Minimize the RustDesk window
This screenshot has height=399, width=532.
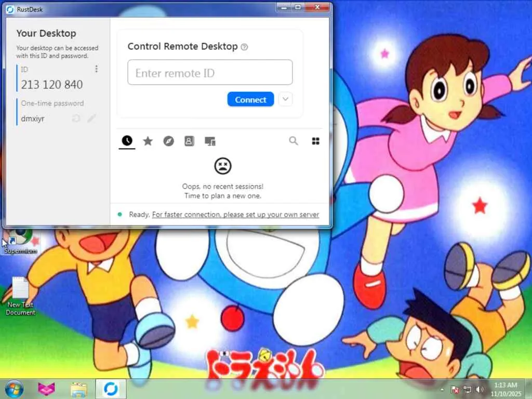[284, 7]
